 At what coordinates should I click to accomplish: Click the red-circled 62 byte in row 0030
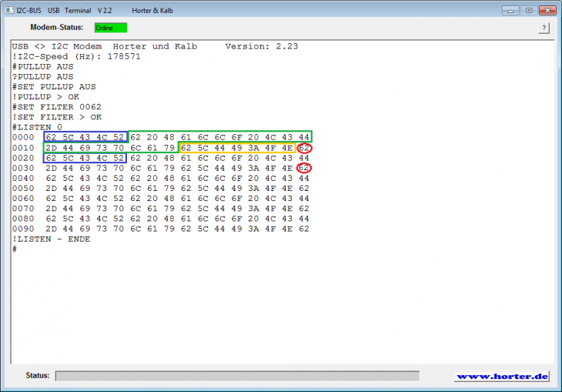coord(304,168)
